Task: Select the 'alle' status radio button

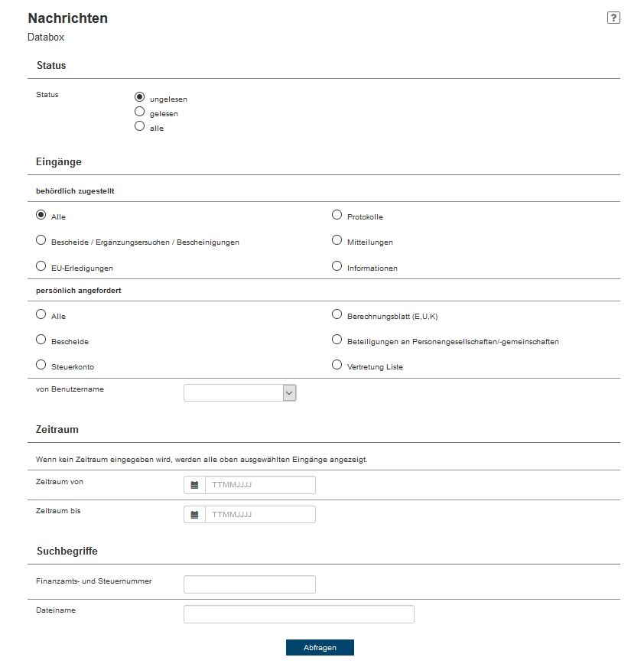Action: point(139,126)
